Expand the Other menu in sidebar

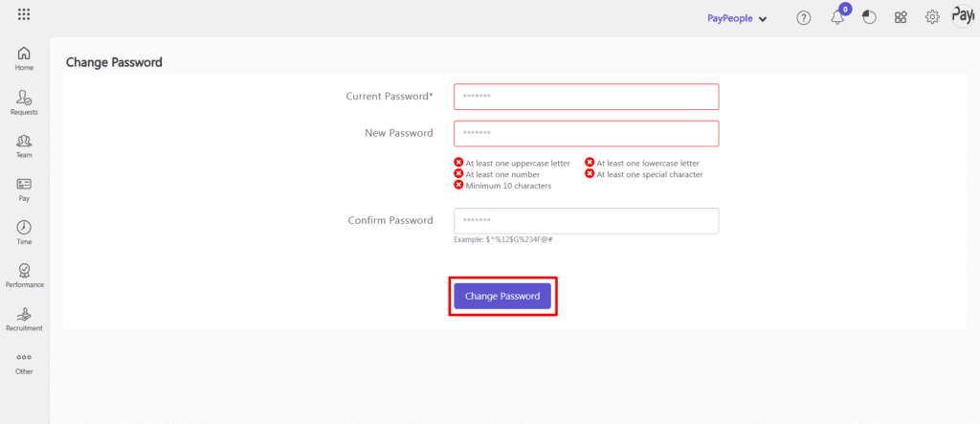[x=24, y=363]
